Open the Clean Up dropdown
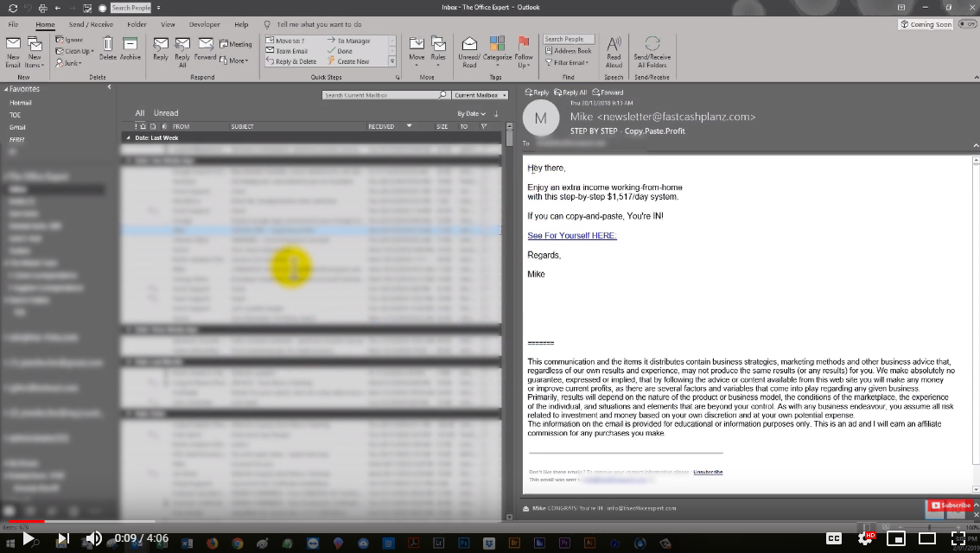Viewport: 980px width, 553px height. [x=74, y=51]
